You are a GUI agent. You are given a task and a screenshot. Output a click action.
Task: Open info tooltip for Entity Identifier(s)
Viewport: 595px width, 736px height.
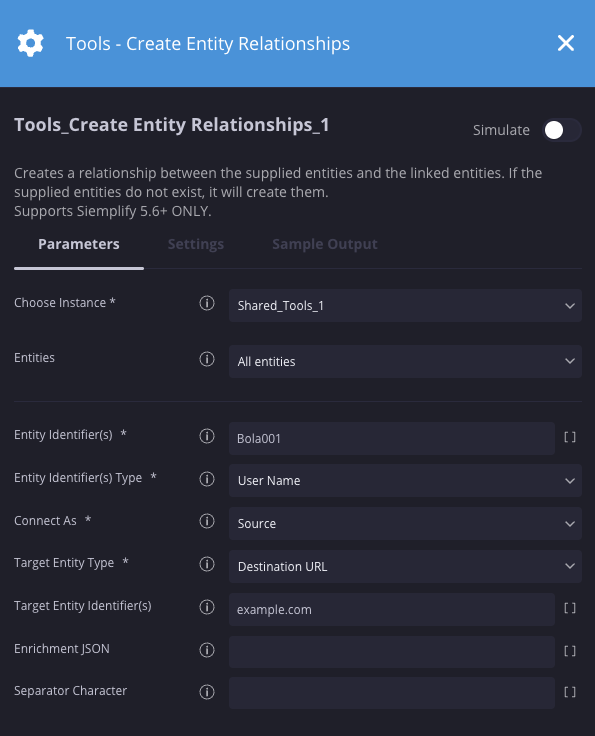click(x=207, y=436)
